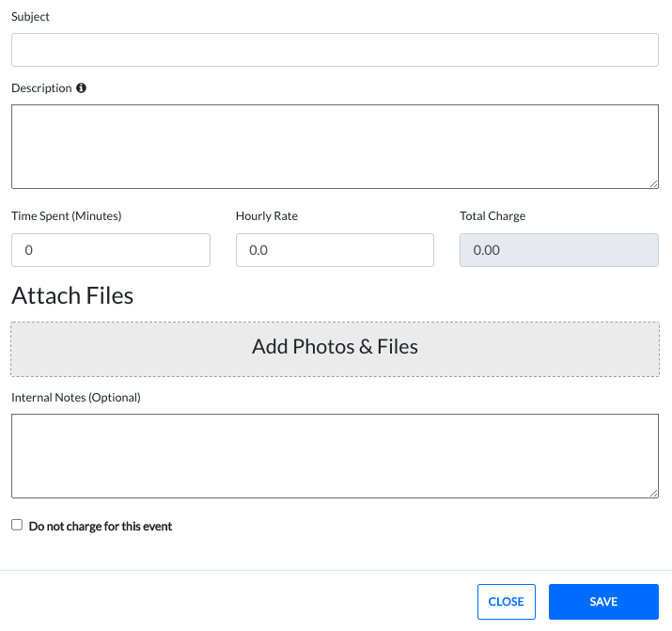Enable the Do not charge checkbox

[17, 525]
